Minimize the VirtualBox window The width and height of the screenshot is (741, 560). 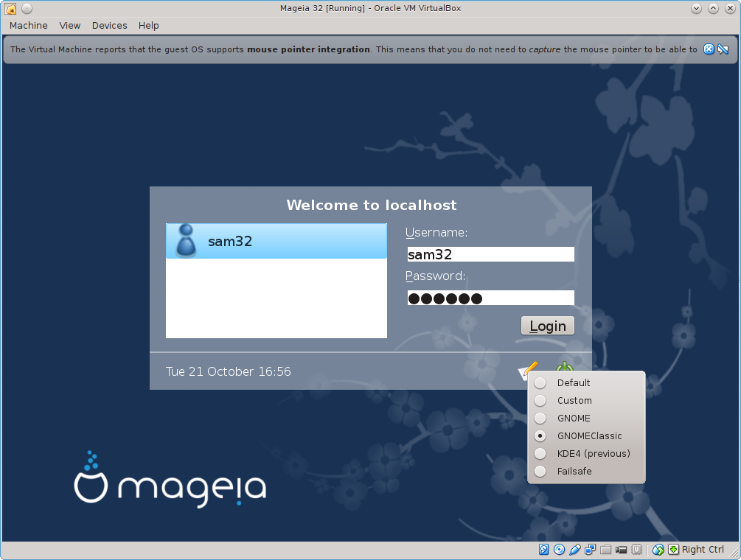[x=696, y=9]
